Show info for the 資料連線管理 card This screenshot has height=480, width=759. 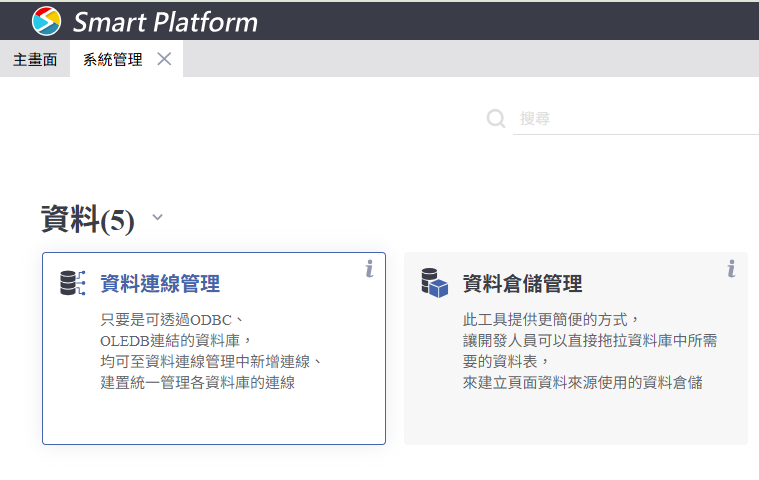pos(369,268)
